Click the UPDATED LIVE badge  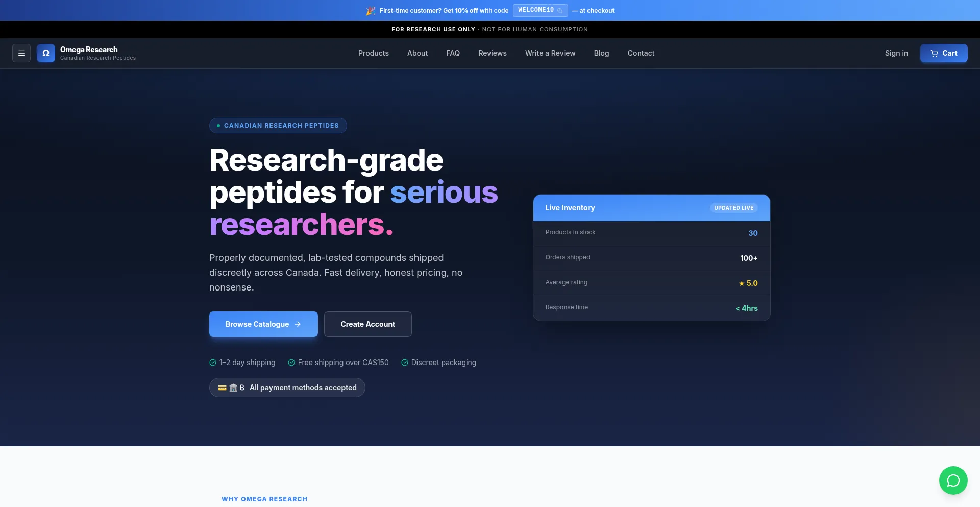click(x=733, y=208)
